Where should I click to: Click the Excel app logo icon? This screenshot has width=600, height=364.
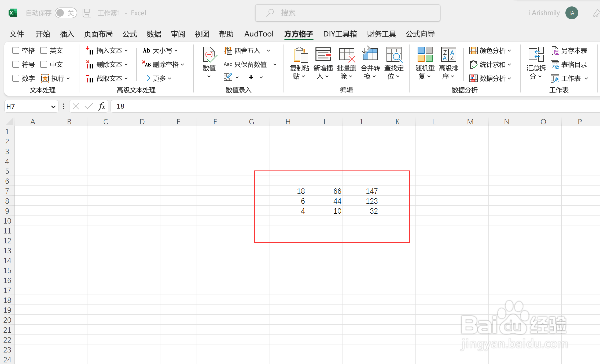(13, 13)
